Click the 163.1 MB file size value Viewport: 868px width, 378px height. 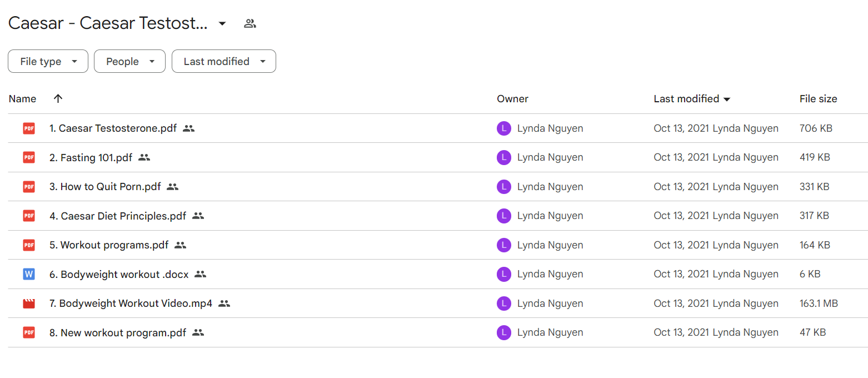819,304
